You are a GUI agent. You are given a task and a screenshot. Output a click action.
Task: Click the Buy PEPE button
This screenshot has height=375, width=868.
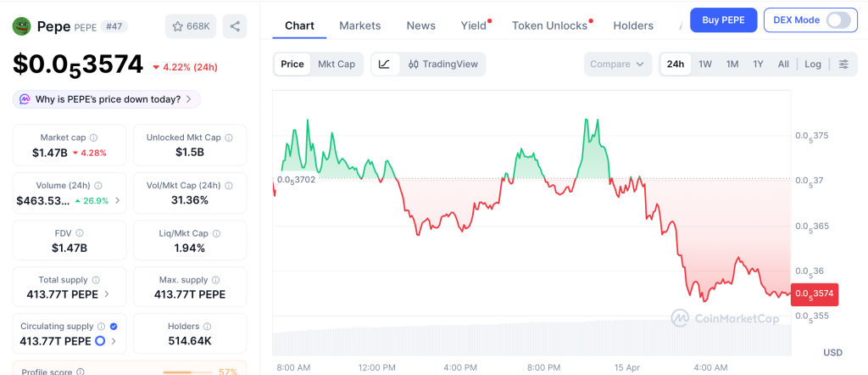pos(723,20)
